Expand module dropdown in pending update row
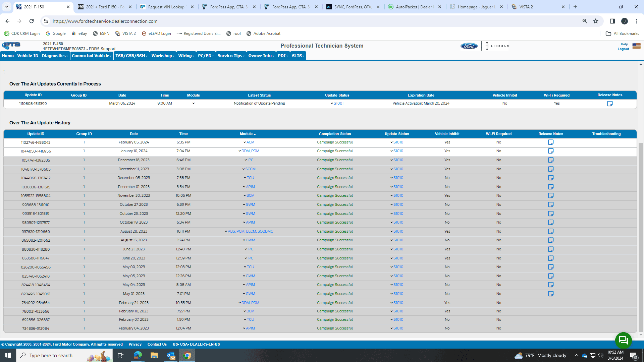Viewport: 644px width, 362px height. coord(194,103)
